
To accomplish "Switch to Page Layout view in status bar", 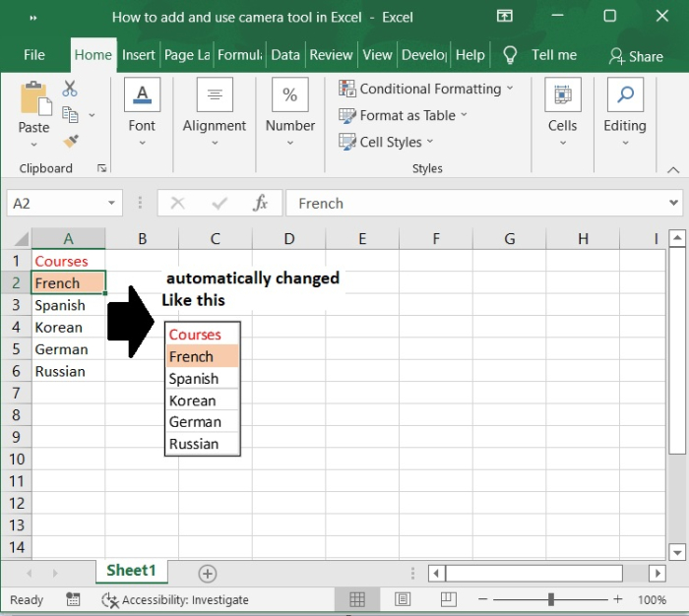I will [403, 599].
